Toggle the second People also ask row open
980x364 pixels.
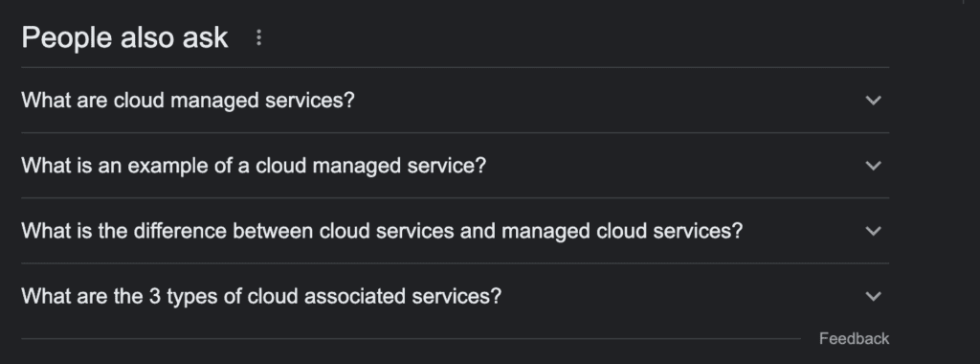coord(455,166)
